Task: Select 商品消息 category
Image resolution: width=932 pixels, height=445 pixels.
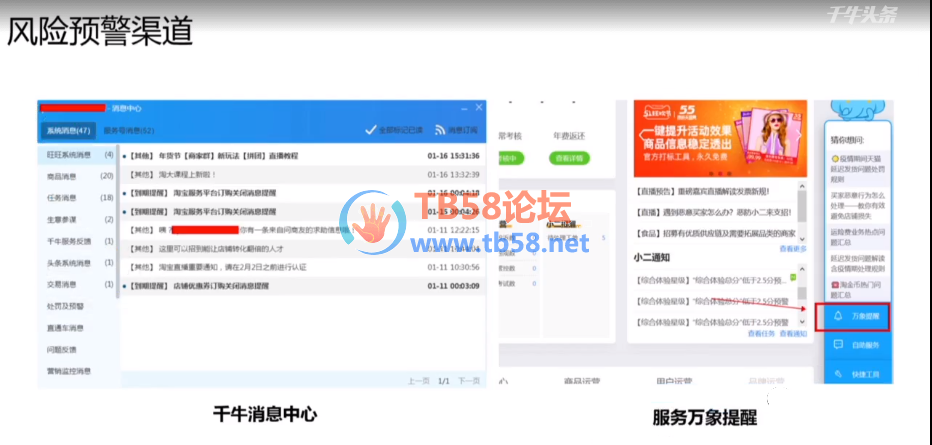Action: [x=78, y=176]
